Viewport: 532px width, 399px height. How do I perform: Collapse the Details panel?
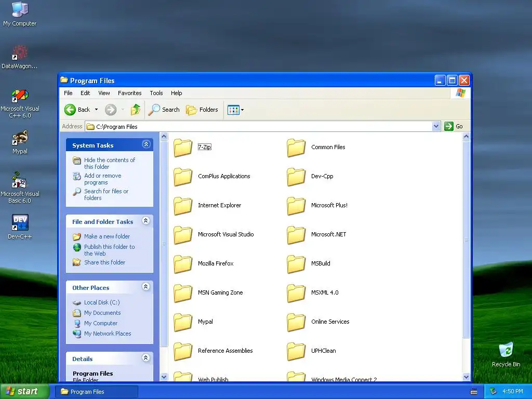pos(146,357)
